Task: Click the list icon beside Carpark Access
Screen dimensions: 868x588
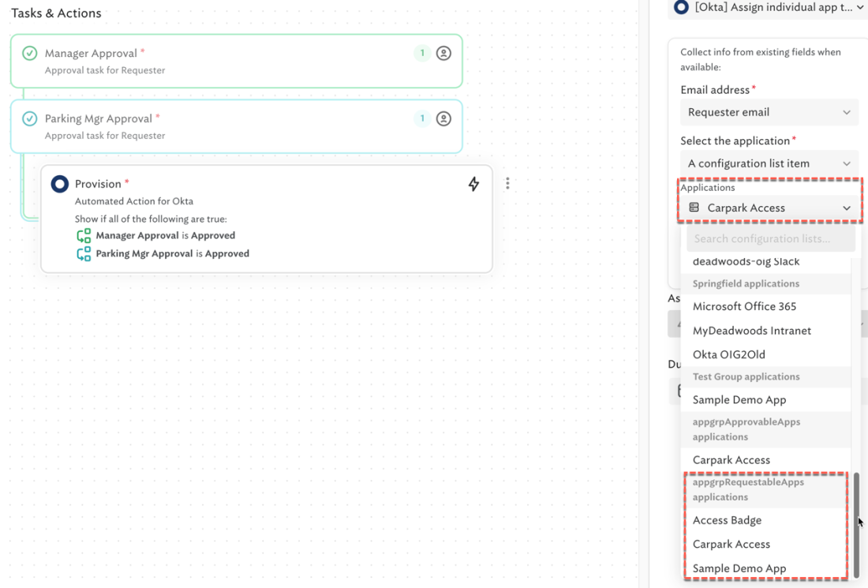Action: 694,208
